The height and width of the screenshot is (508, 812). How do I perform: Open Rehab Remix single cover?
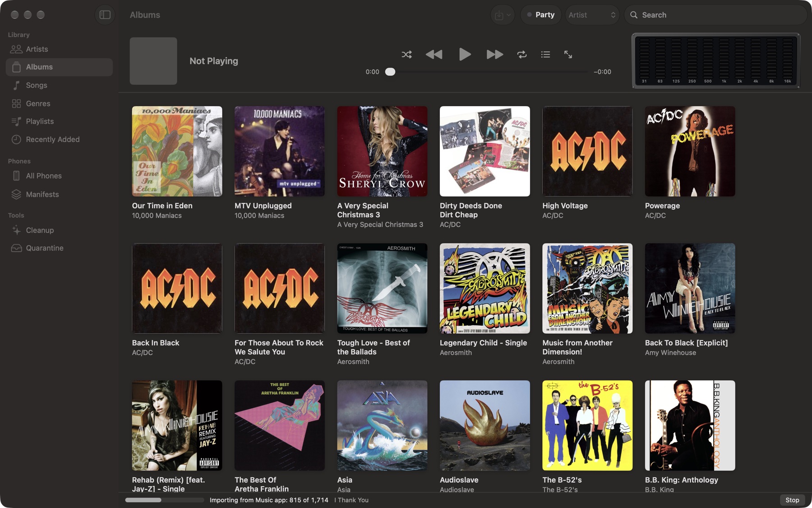tap(177, 425)
